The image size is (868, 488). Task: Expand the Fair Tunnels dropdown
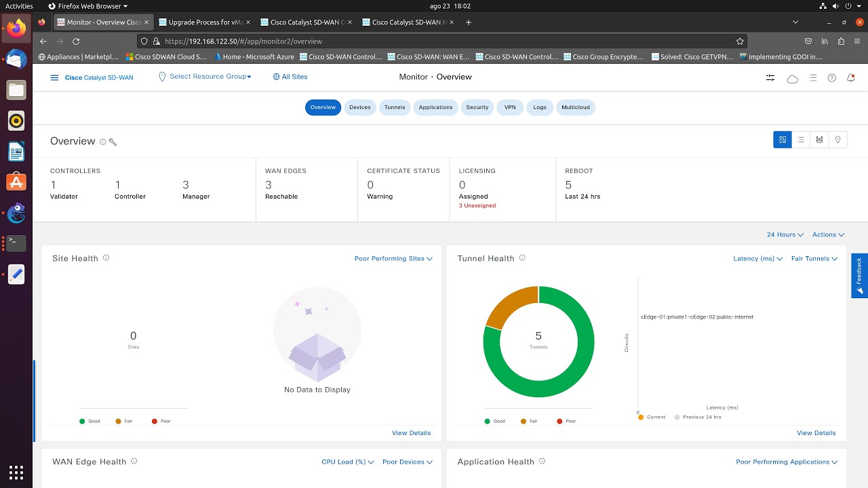pyautogui.click(x=814, y=258)
